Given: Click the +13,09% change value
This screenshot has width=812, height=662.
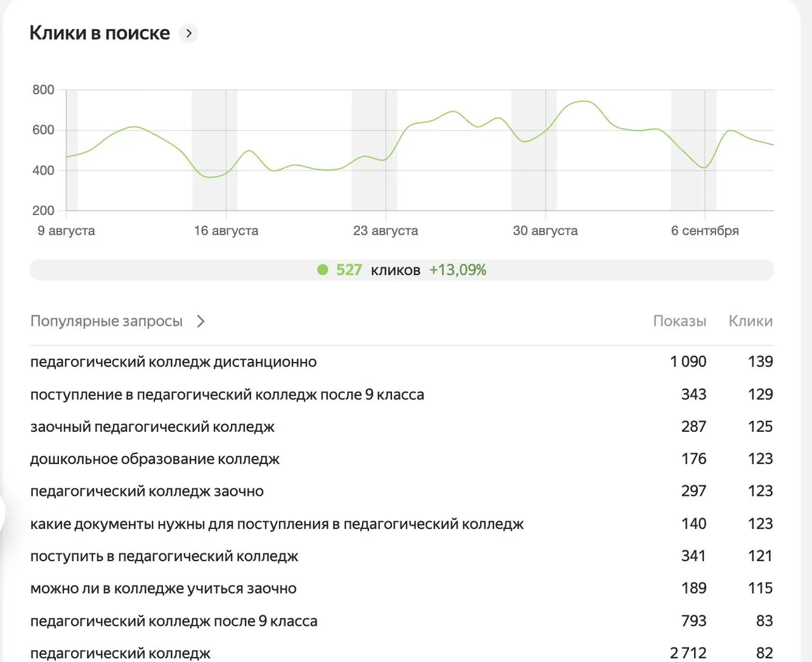Looking at the screenshot, I should pos(457,270).
